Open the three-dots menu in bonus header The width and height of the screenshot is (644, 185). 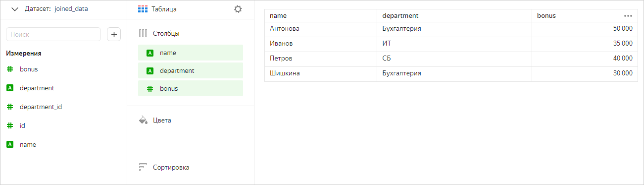point(628,16)
